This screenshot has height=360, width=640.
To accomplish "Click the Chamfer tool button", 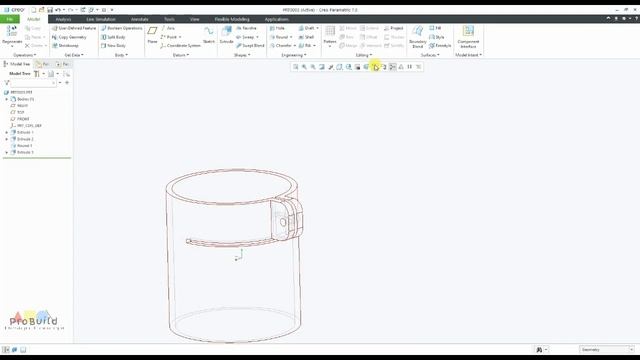I will point(282,46).
